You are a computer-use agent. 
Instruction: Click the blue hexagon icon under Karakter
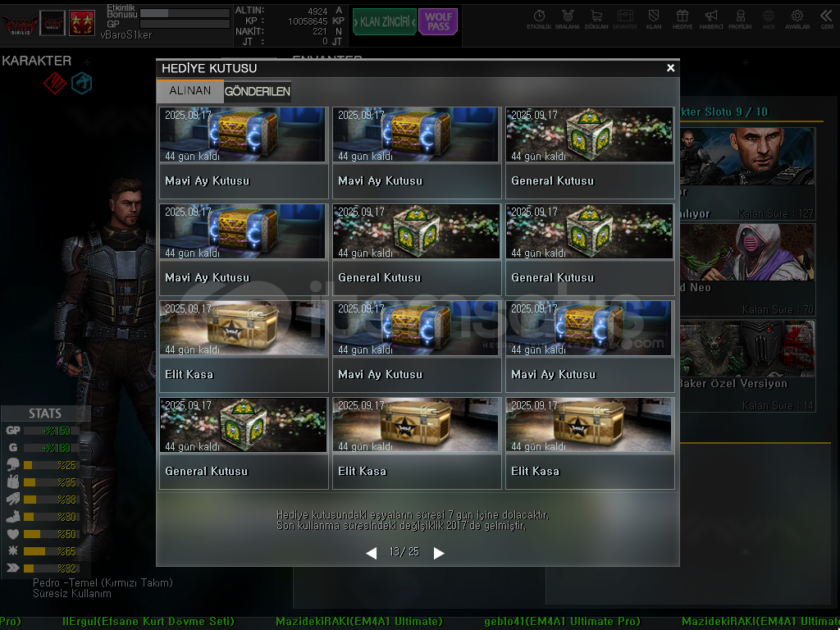pyautogui.click(x=81, y=83)
